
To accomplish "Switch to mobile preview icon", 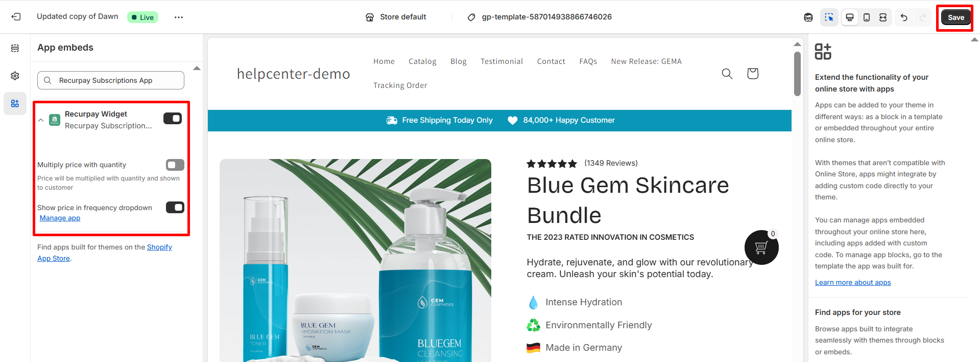I will 867,17.
